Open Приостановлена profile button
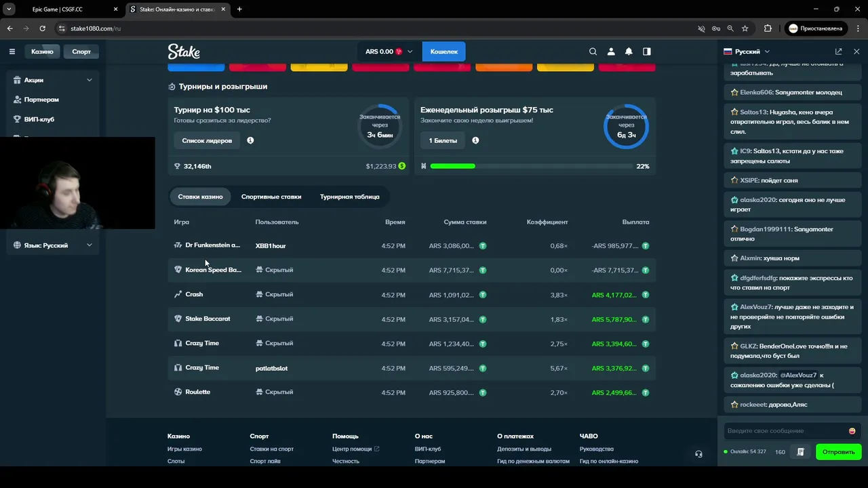 click(x=816, y=28)
